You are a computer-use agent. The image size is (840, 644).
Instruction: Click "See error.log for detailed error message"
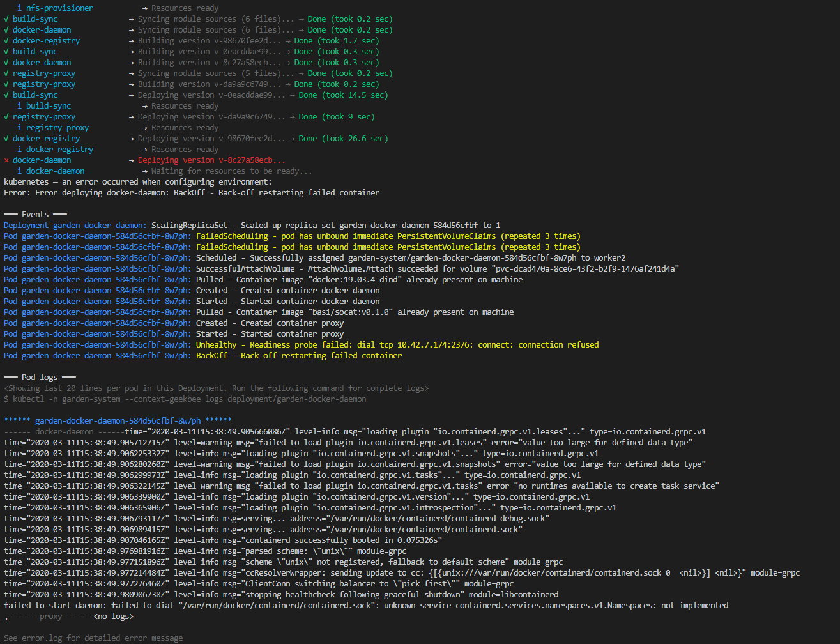click(x=93, y=638)
